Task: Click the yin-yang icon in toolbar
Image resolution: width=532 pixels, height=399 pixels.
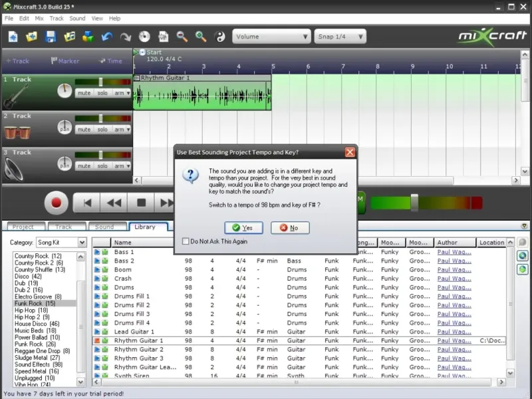Action: [x=219, y=37]
